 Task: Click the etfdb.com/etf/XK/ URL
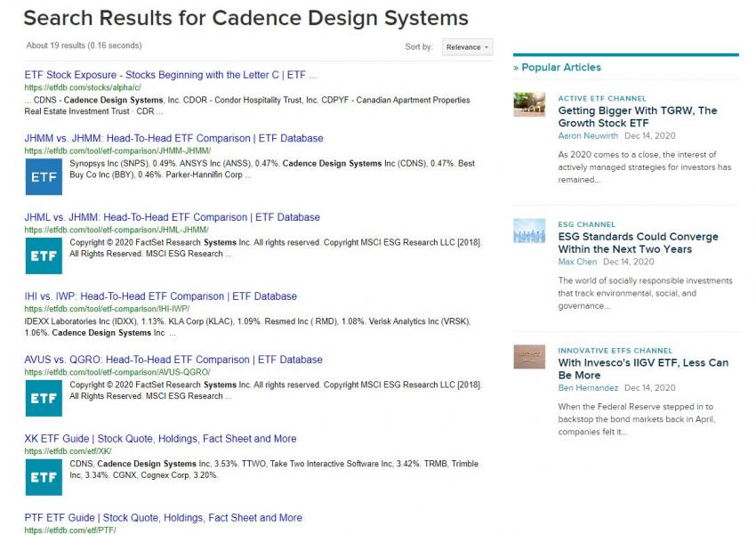(68, 451)
